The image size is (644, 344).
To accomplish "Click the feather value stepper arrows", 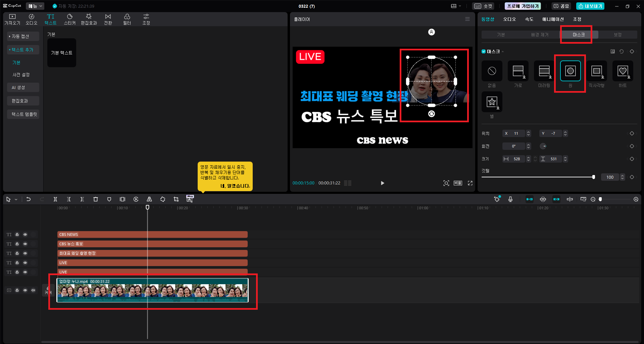I will [623, 177].
